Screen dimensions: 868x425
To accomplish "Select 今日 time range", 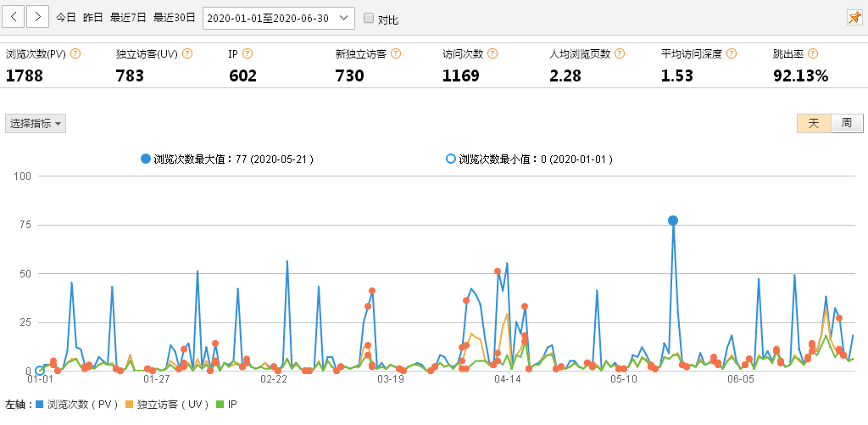I will click(65, 18).
